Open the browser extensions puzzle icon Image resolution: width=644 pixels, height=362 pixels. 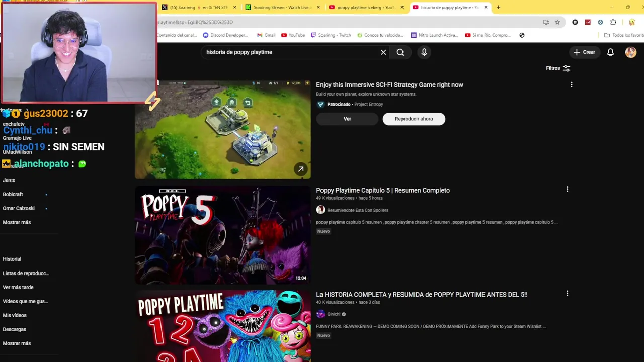613,22
